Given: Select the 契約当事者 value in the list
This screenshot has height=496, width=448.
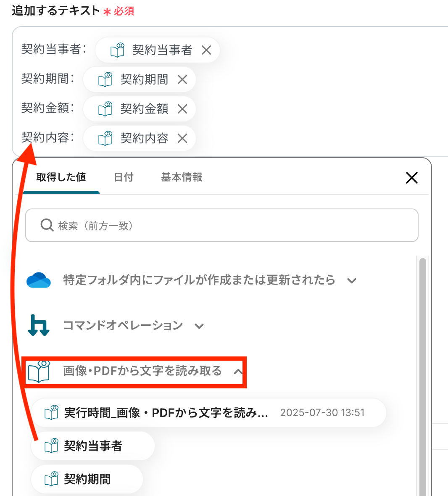Looking at the screenshot, I should [92, 446].
